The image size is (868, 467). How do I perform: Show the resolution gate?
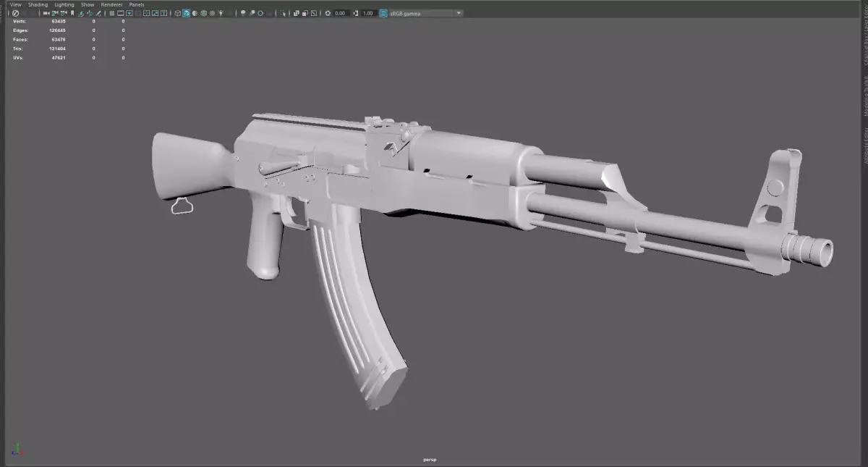pyautogui.click(x=128, y=13)
